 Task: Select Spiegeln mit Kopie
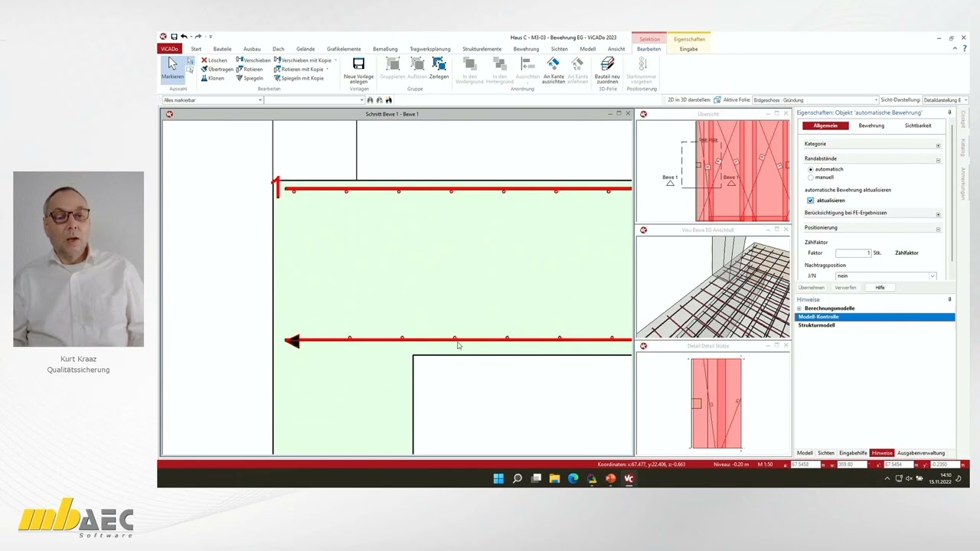(x=299, y=78)
